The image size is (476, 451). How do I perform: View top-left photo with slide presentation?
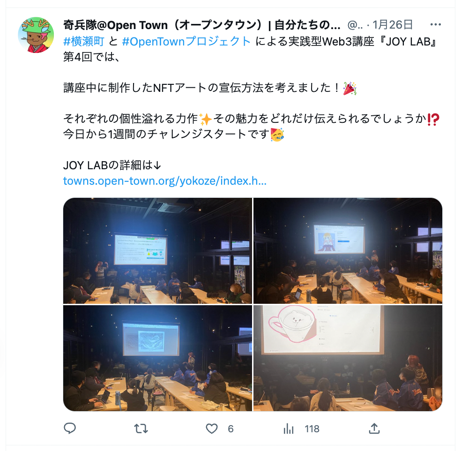click(x=157, y=250)
